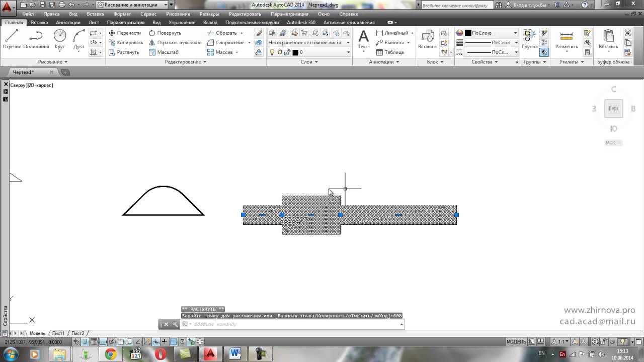644x362 pixels.
Task: Open the ПоСлою color dropdown
Action: (x=491, y=33)
